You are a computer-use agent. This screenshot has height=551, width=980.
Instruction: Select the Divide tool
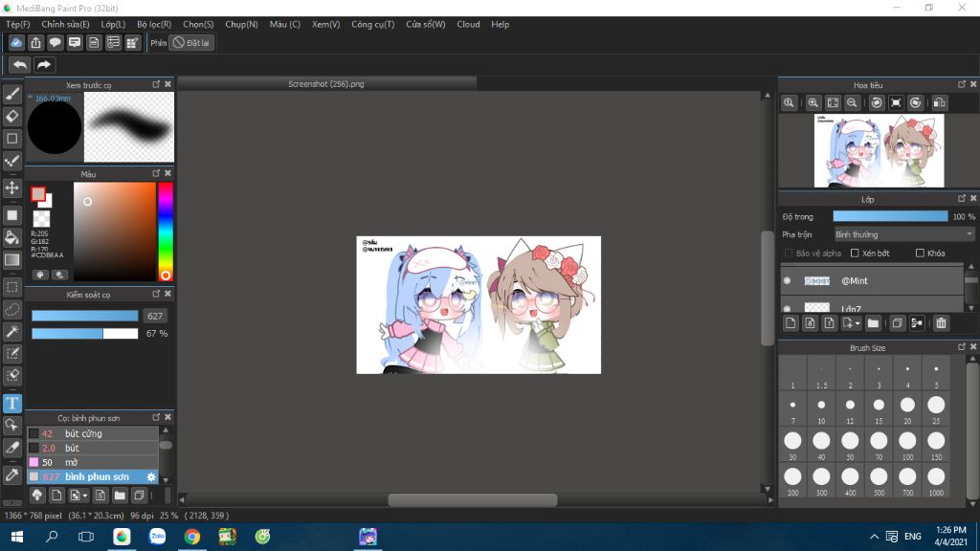click(11, 448)
